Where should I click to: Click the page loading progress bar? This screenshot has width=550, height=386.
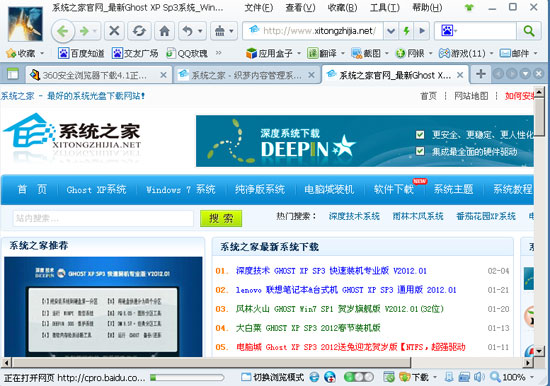pos(187,378)
